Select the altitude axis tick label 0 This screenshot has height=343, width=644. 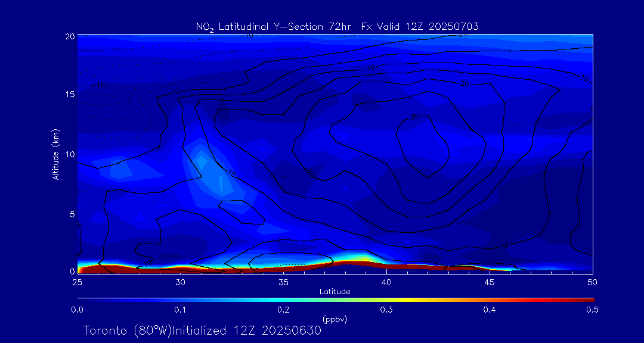click(x=72, y=271)
